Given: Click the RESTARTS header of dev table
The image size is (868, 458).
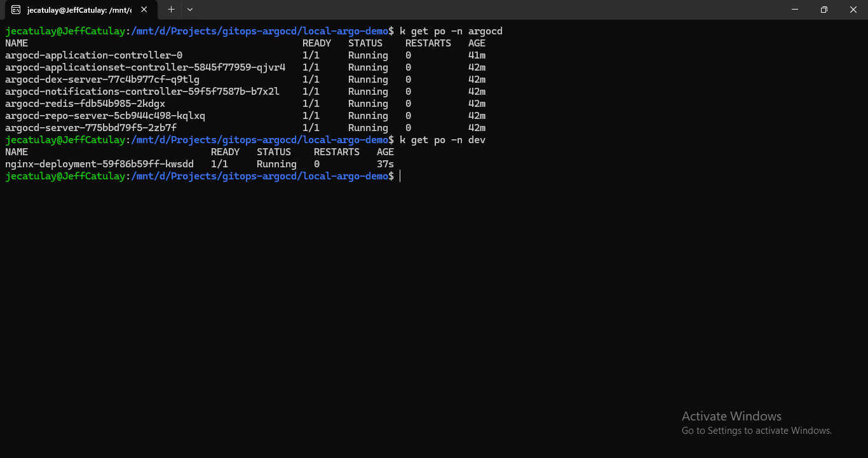Looking at the screenshot, I should 337,152.
